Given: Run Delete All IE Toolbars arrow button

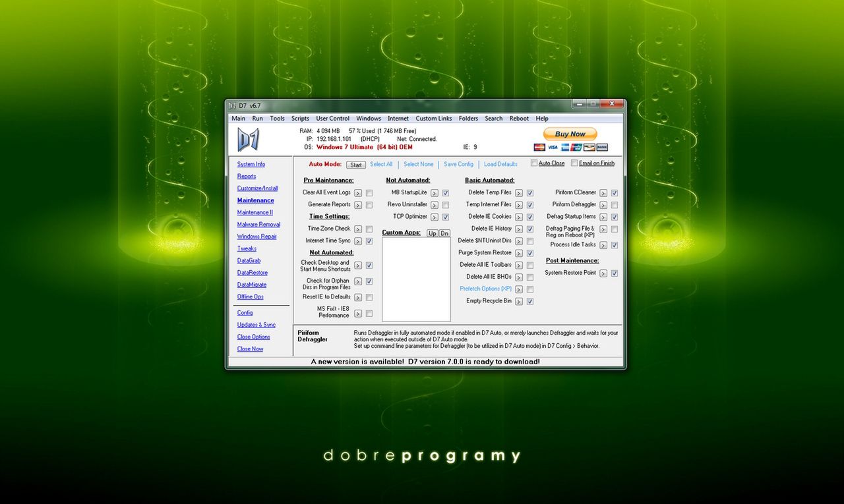Looking at the screenshot, I should coord(519,266).
